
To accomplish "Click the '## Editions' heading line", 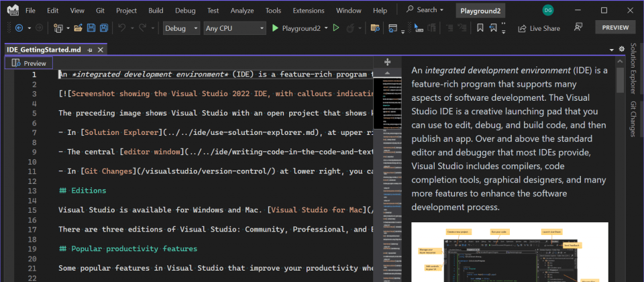I will tap(83, 190).
